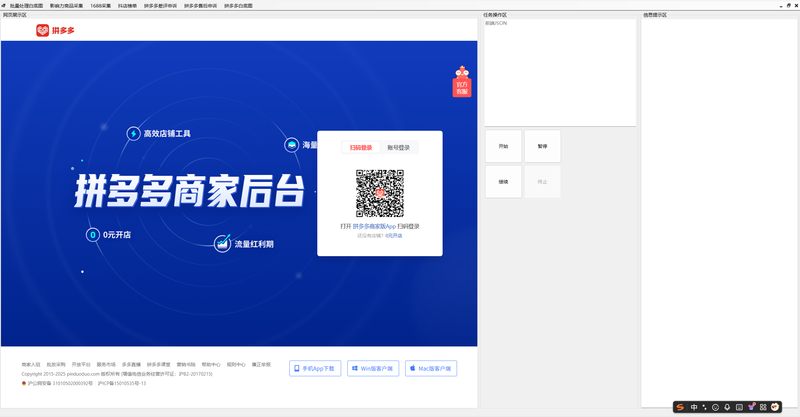Open the 1688采集 menu
Viewport: 800px width, 417px height.
point(101,6)
